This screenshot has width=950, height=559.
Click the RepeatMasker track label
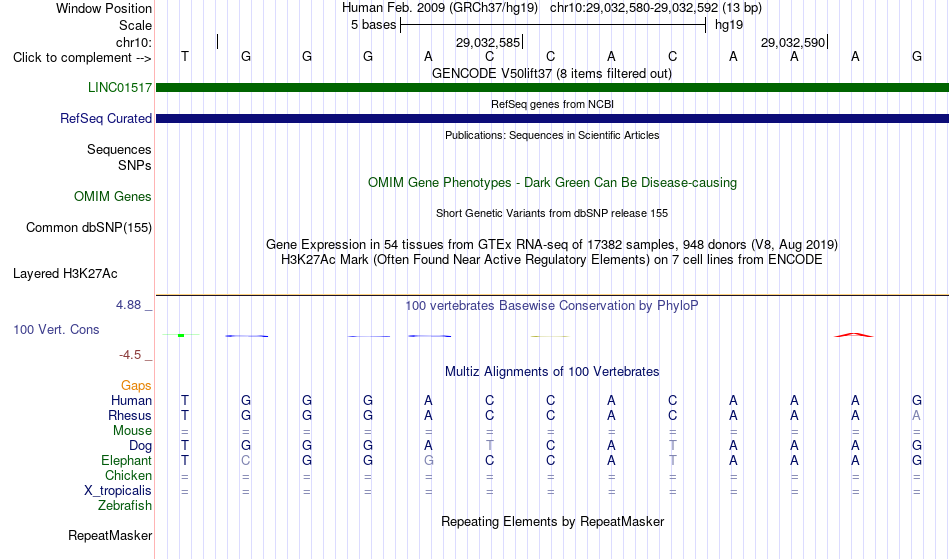pos(110,535)
